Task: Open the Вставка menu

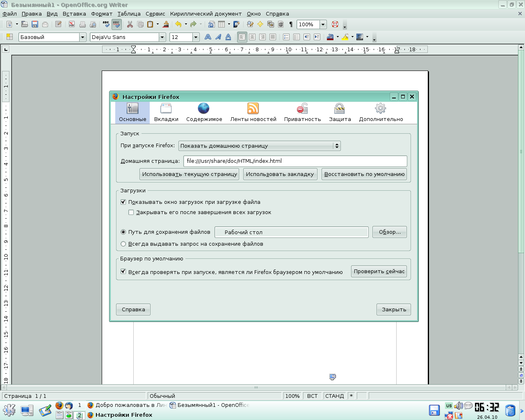Action: click(74, 14)
